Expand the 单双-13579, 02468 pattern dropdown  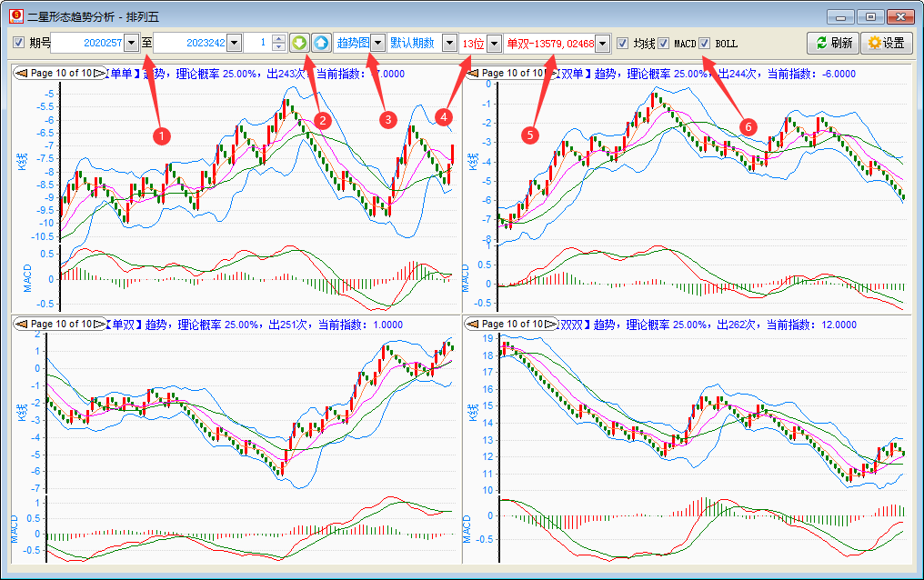coord(602,43)
